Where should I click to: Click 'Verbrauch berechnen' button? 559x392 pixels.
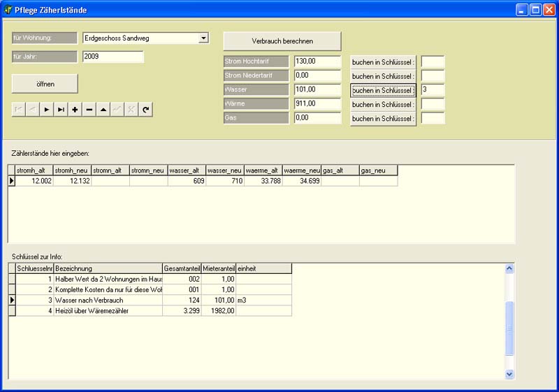coord(282,41)
